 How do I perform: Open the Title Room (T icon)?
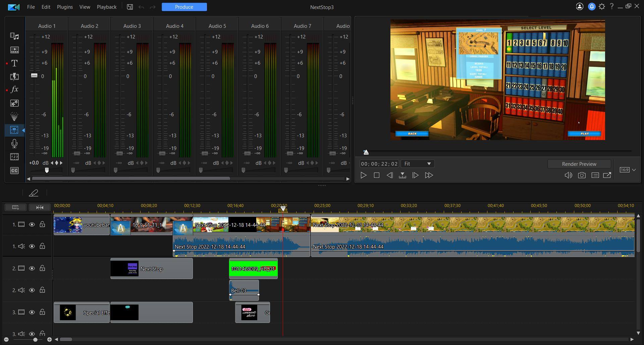(x=14, y=63)
